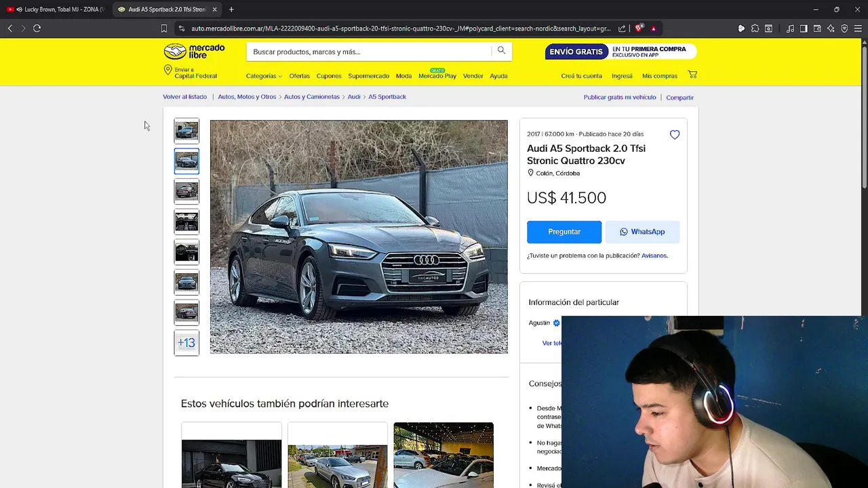Click location pin by Enviar a
The height and width of the screenshot is (488, 868).
[167, 70]
